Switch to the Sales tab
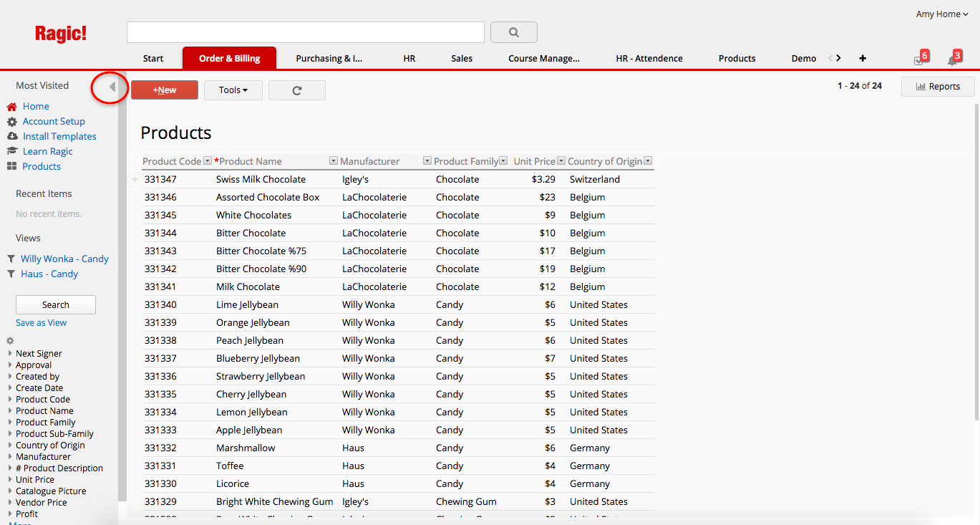 [x=461, y=58]
